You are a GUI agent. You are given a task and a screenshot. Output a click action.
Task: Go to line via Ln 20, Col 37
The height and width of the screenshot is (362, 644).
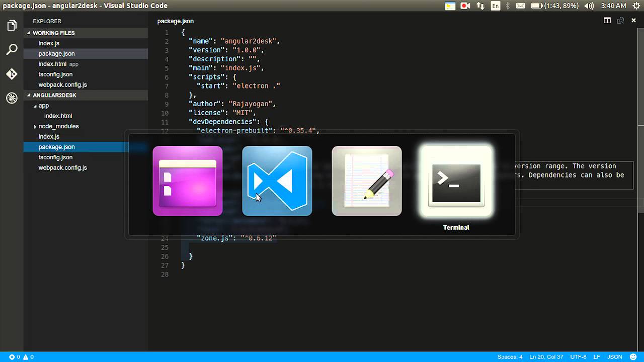(546, 357)
